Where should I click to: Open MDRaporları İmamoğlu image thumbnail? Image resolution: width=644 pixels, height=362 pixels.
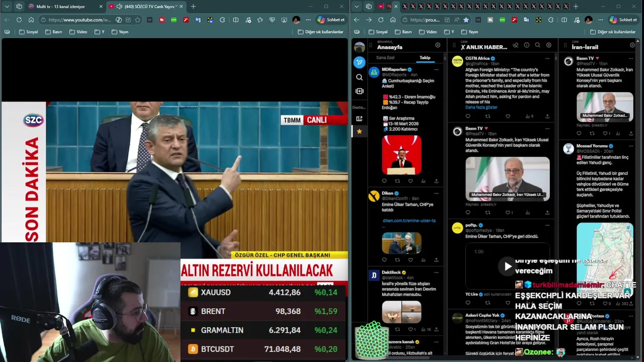pos(401,155)
